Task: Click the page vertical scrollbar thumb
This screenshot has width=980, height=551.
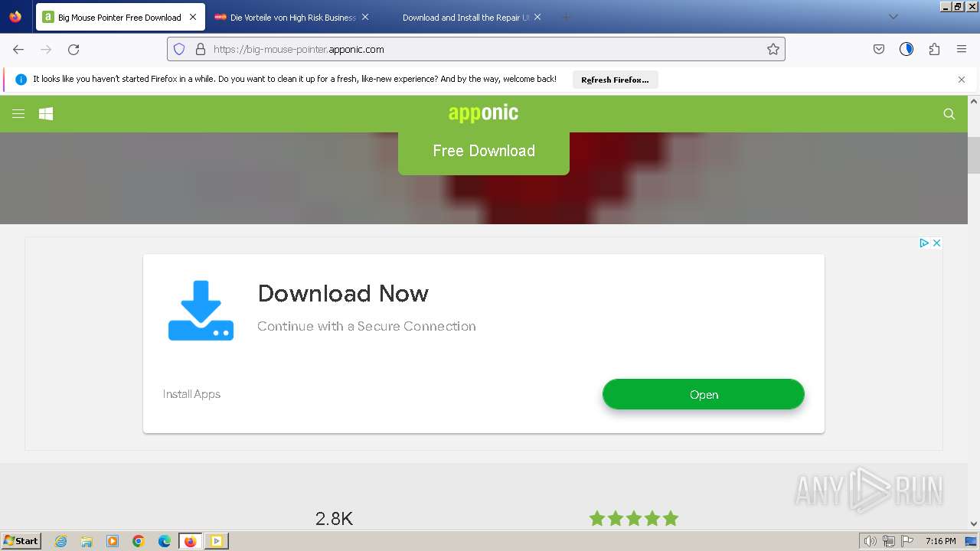Action: tap(974, 154)
